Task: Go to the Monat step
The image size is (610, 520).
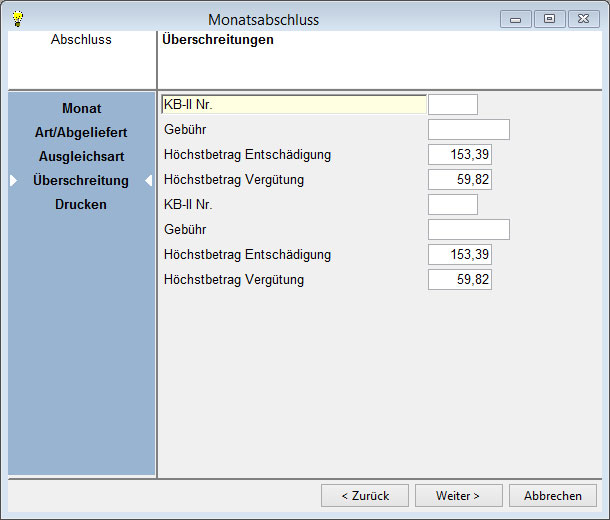Action: 81,108
